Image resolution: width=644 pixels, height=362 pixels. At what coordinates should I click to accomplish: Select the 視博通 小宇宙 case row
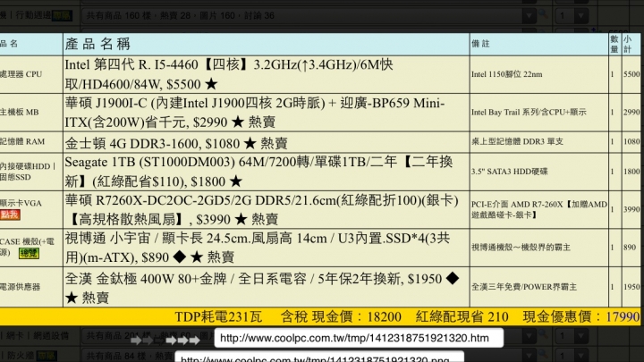267,248
